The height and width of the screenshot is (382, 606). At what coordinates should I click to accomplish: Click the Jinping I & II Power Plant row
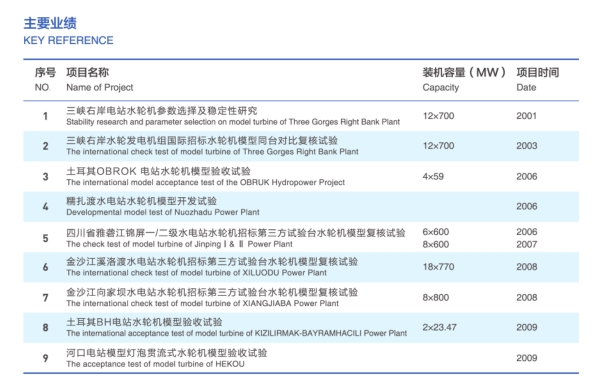click(x=301, y=237)
